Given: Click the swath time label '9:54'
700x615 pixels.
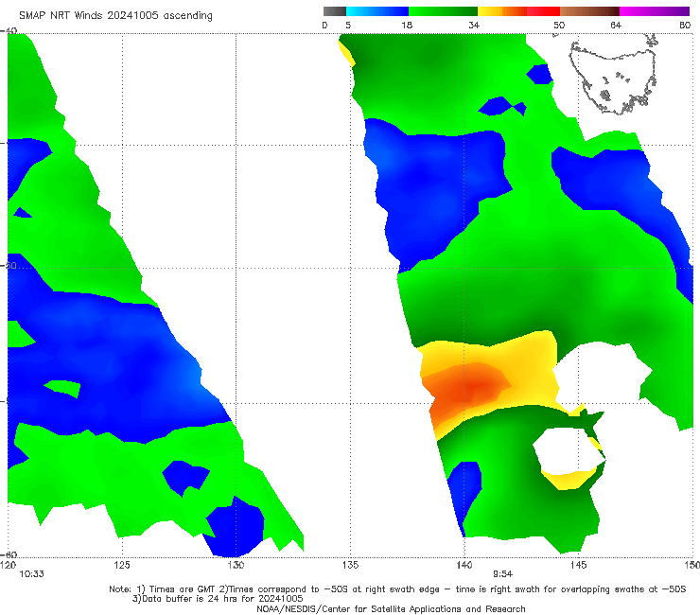Looking at the screenshot, I should coord(502,574).
